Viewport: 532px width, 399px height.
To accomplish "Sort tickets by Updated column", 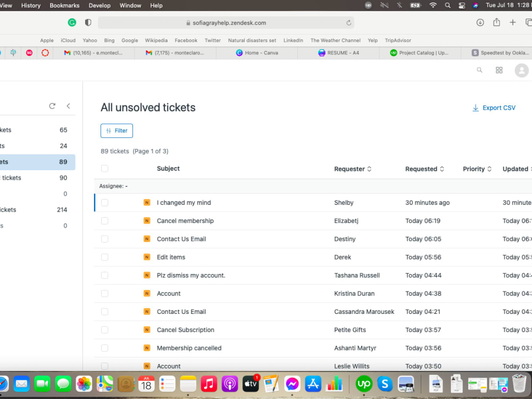I will 517,169.
